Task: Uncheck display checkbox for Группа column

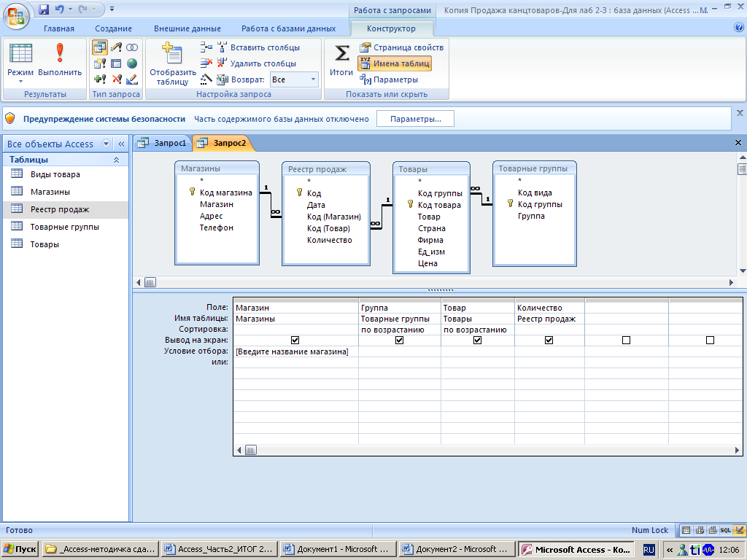Action: click(x=399, y=340)
